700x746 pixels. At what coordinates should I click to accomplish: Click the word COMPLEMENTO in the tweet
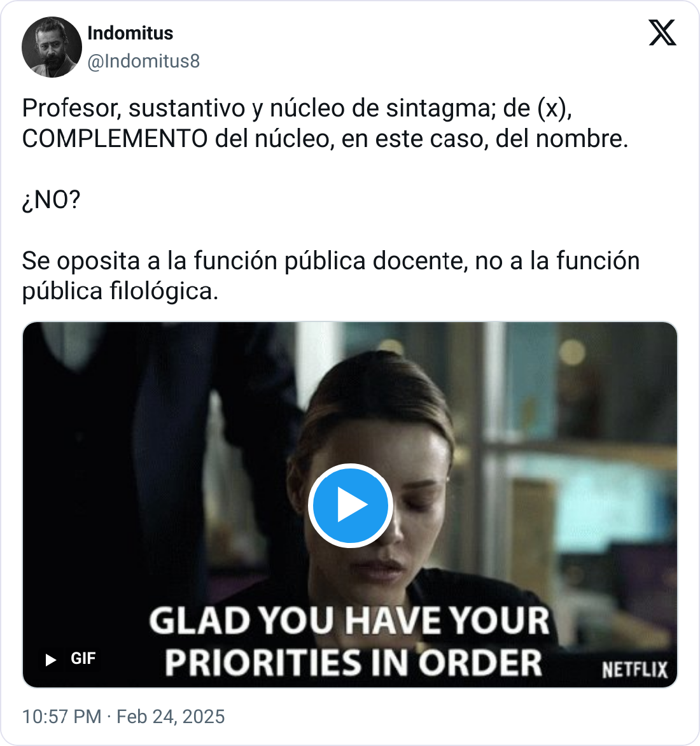pos(115,139)
